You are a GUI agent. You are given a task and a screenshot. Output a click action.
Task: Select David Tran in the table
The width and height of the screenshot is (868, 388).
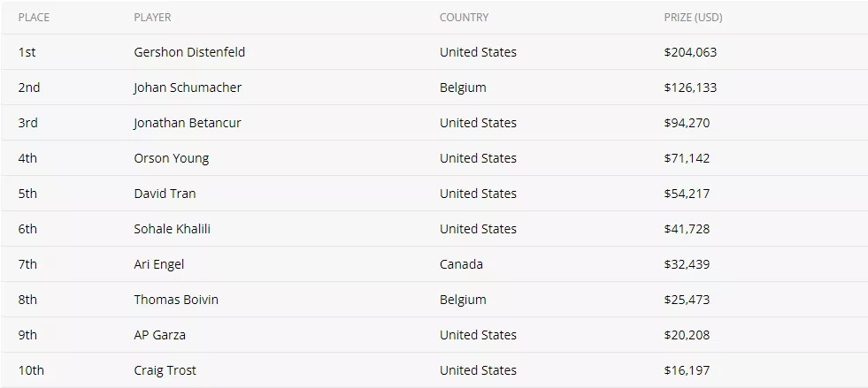(x=165, y=194)
